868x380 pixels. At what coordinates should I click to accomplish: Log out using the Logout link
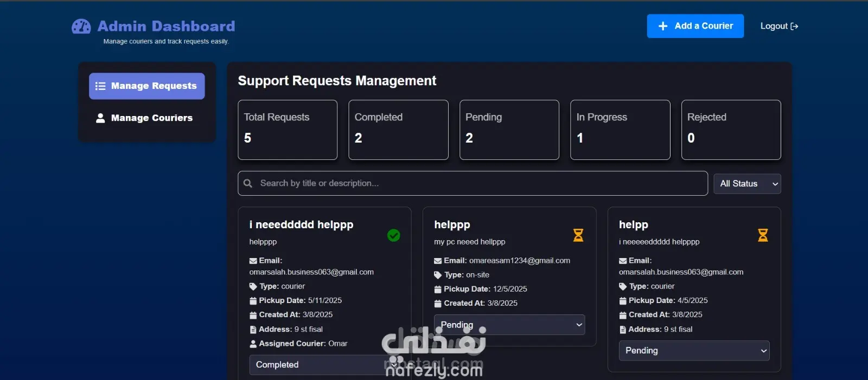coord(779,26)
